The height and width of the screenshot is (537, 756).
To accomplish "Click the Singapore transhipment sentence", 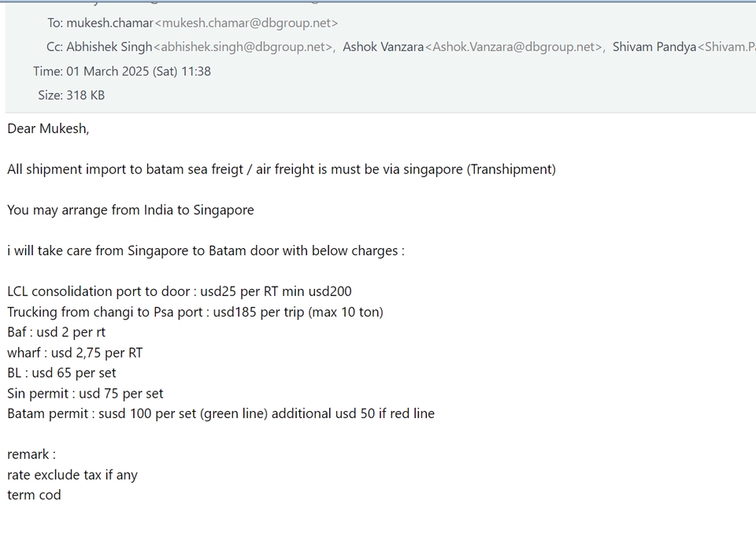I will pyautogui.click(x=281, y=169).
